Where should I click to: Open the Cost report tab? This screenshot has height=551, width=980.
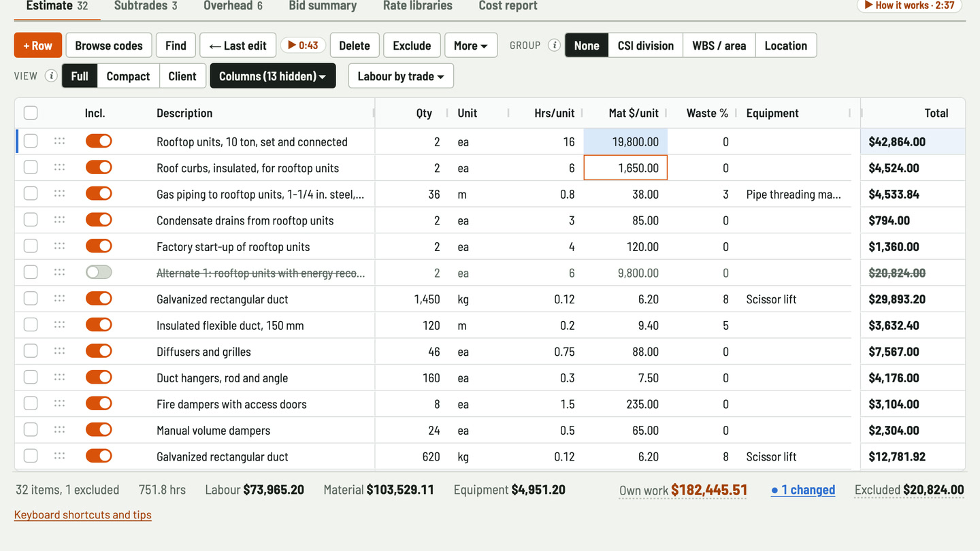[x=508, y=6]
